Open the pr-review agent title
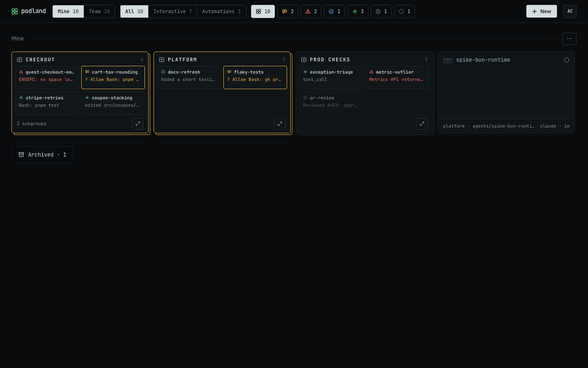The width and height of the screenshot is (588, 368). (x=322, y=98)
